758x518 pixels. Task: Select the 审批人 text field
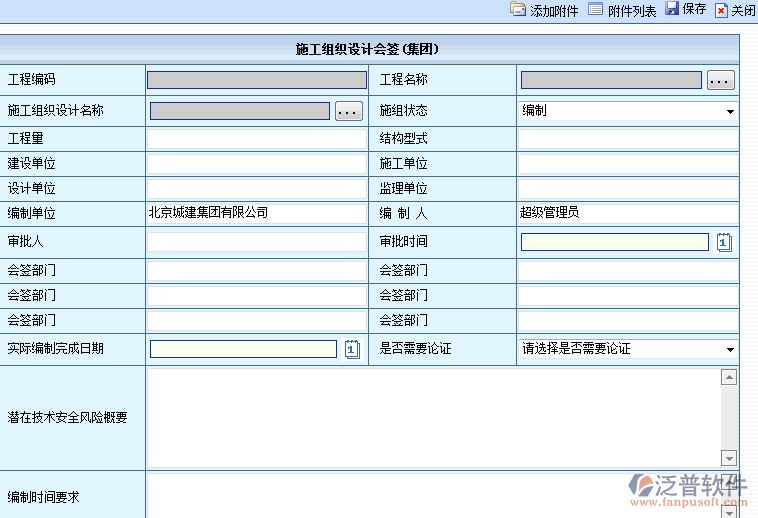point(257,242)
